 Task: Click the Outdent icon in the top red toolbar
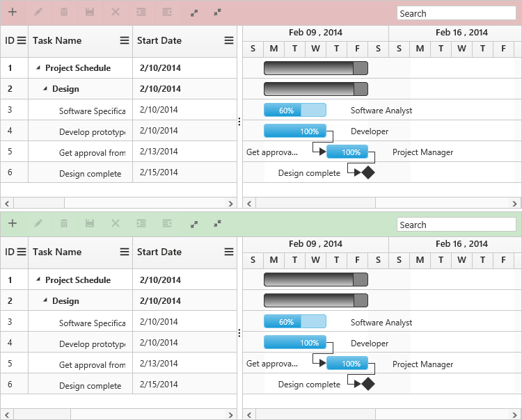167,13
